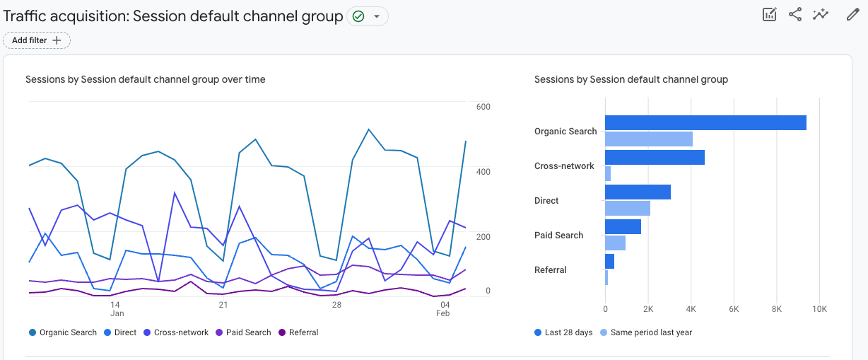
Task: Click the Add filter button
Action: coord(37,40)
